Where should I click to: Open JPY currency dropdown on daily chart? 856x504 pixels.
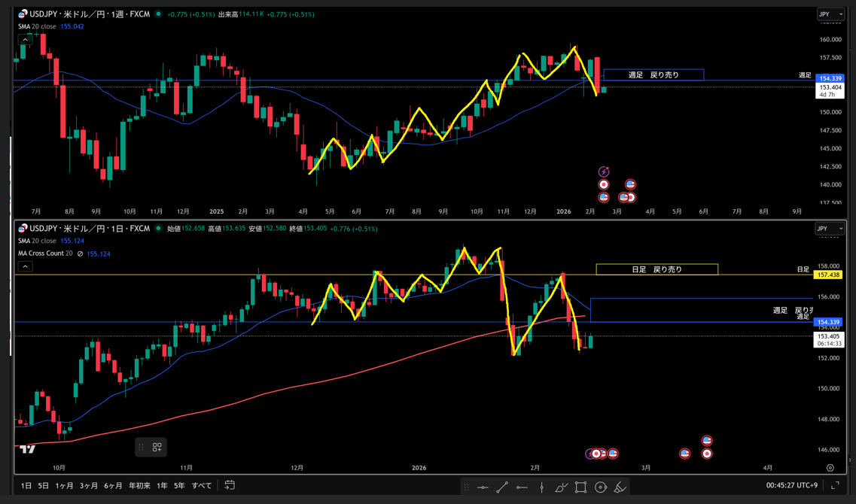(830, 229)
